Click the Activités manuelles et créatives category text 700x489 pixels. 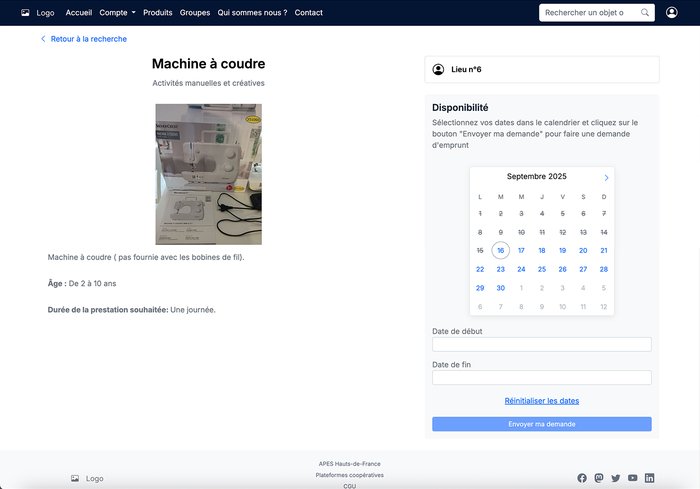208,83
